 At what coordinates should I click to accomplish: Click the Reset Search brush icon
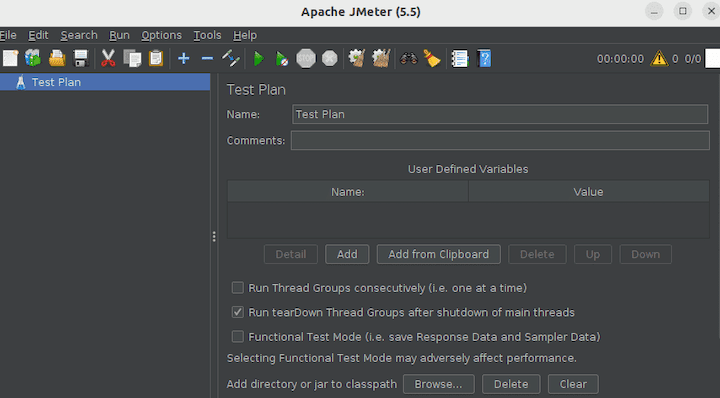(432, 59)
